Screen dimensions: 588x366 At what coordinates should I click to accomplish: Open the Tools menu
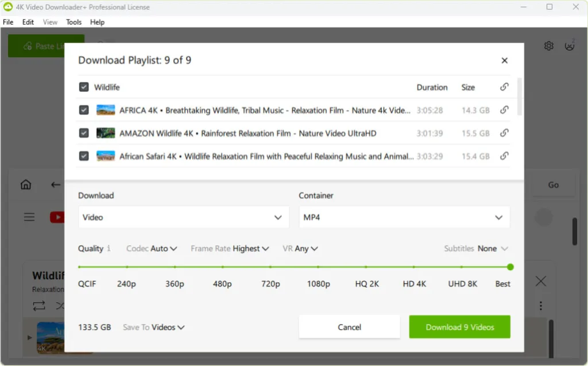[73, 22]
